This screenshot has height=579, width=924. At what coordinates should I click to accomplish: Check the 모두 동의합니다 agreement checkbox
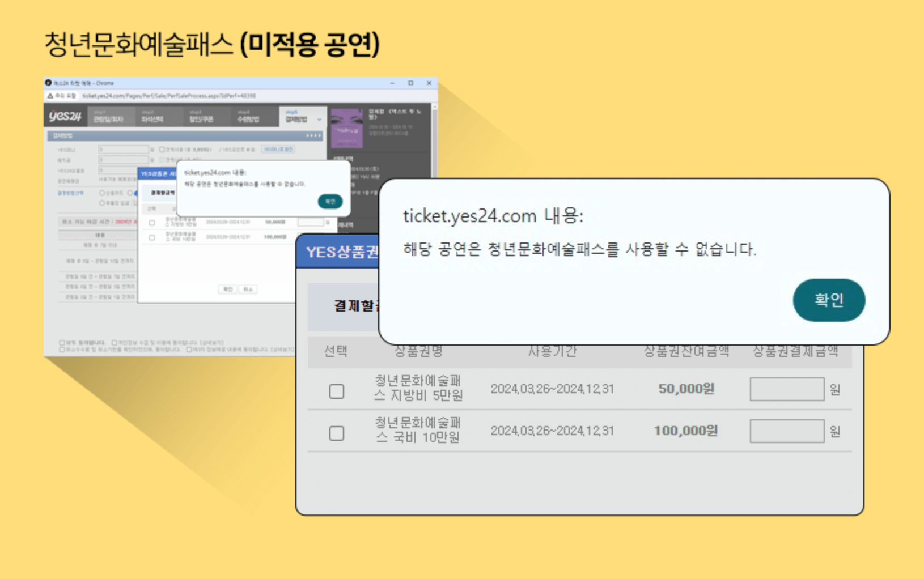point(61,342)
